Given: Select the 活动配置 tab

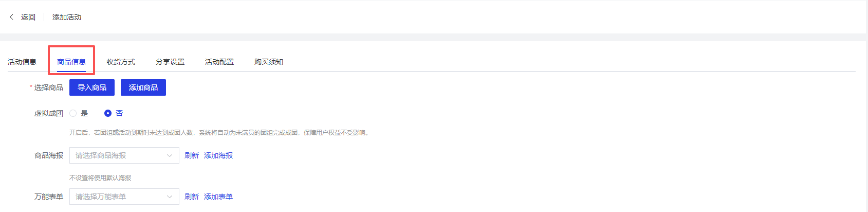Looking at the screenshot, I should pyautogui.click(x=219, y=62).
